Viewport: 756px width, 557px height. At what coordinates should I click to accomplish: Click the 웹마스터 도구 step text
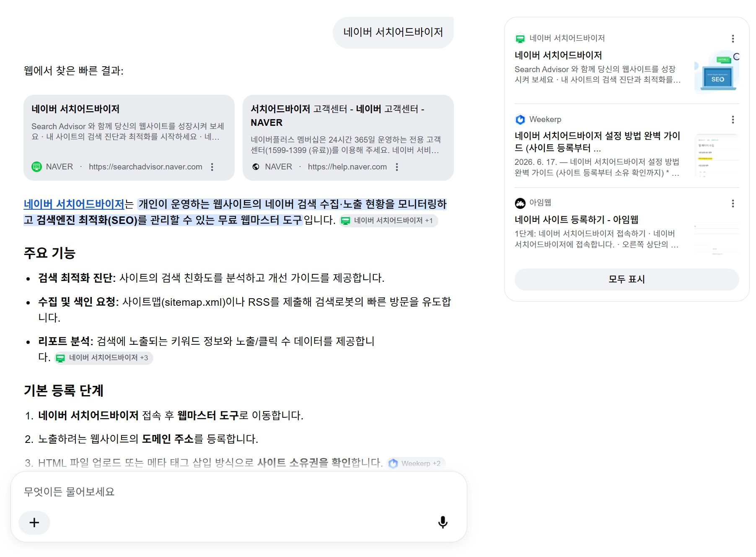[208, 416]
